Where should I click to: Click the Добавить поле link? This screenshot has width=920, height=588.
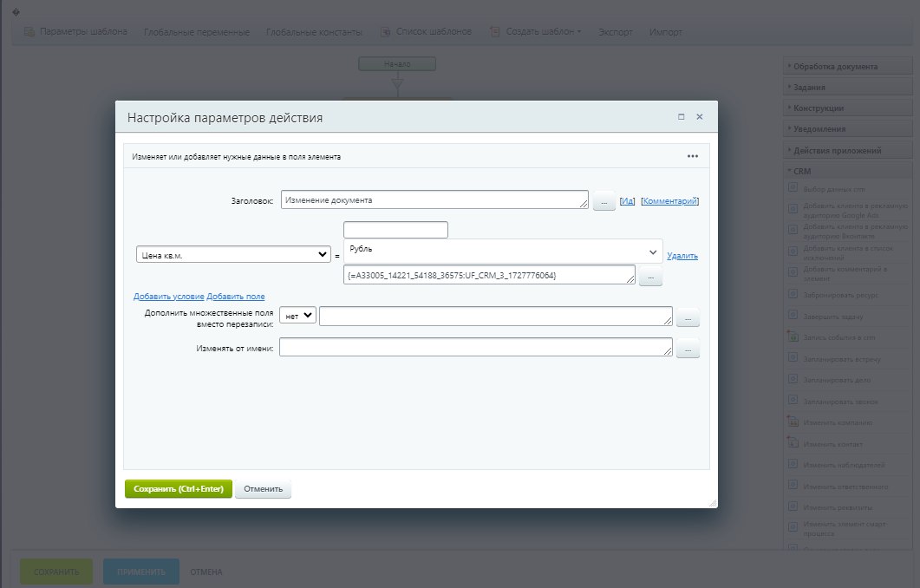[x=236, y=297]
